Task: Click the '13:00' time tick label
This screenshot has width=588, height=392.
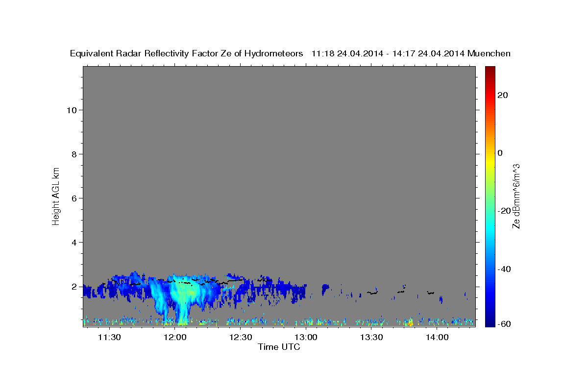Action: (306, 338)
